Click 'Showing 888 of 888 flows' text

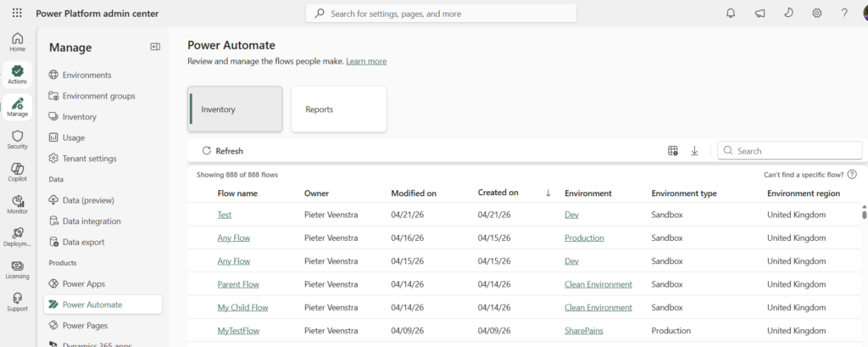coord(237,175)
